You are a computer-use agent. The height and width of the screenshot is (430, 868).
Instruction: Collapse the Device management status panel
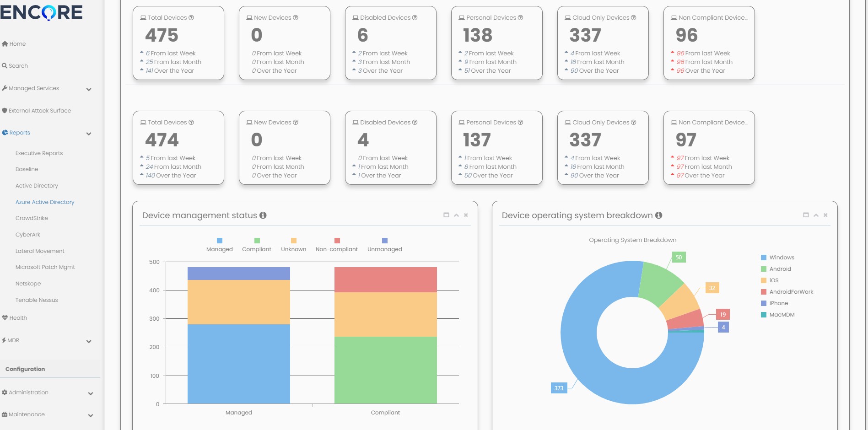[456, 215]
